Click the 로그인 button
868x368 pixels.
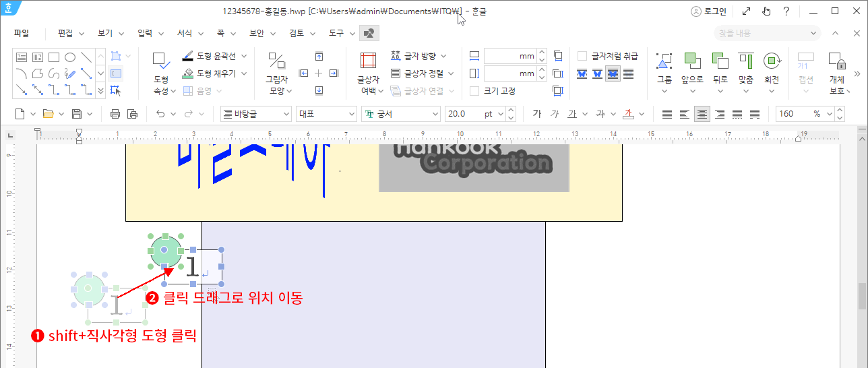coord(708,11)
